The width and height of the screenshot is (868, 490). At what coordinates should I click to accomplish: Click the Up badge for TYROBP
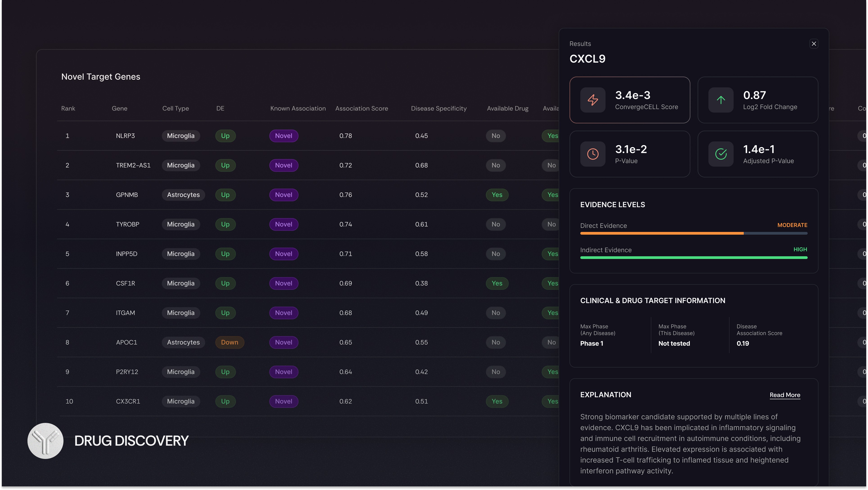click(225, 225)
